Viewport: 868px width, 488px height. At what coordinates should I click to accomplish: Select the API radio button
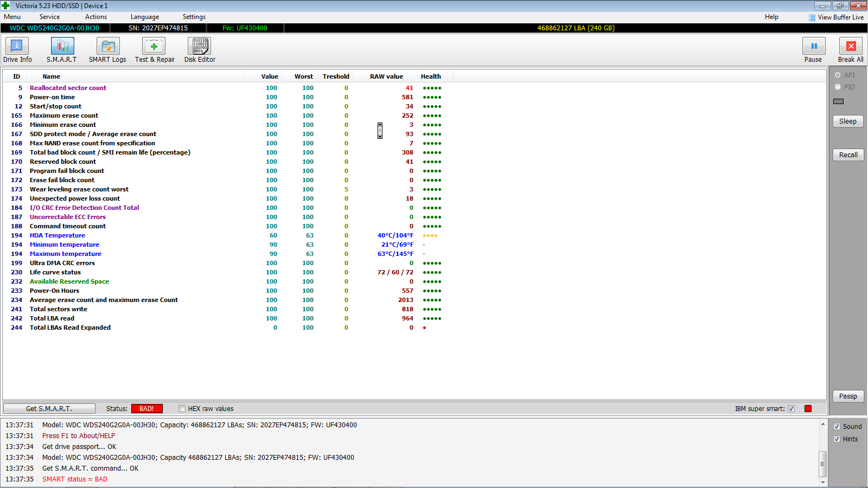(x=838, y=75)
